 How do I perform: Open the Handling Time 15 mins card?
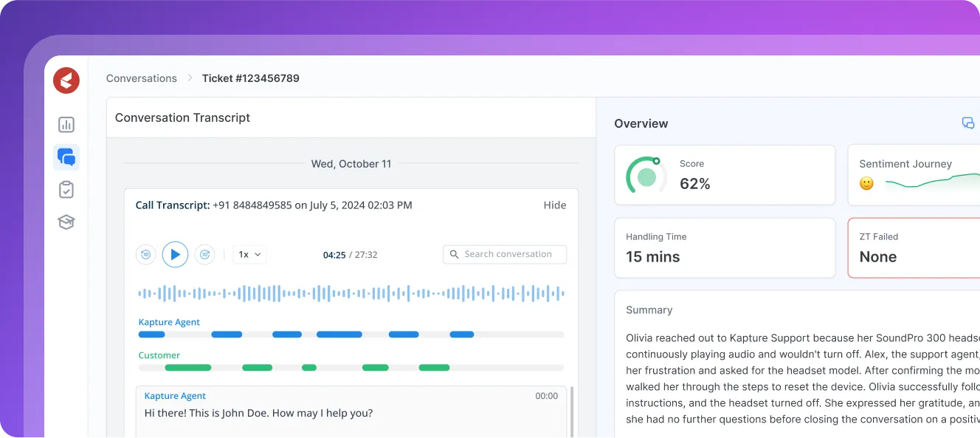725,248
